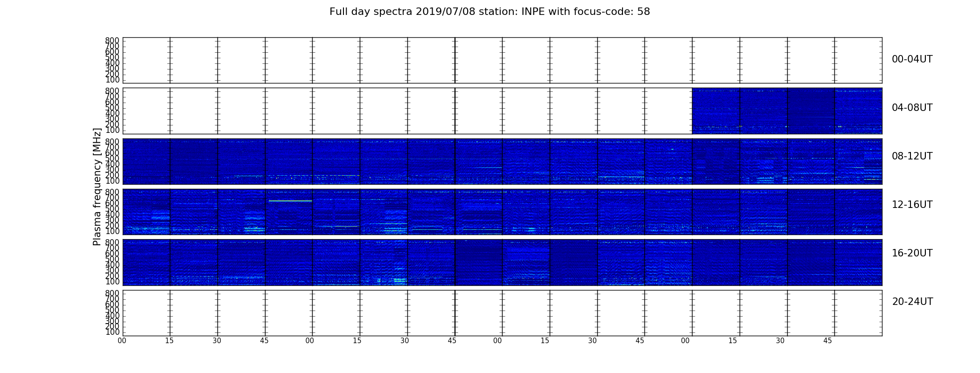Click the '12-16UT' row label
Image resolution: width=980 pixels, height=373 pixels.
click(912, 205)
